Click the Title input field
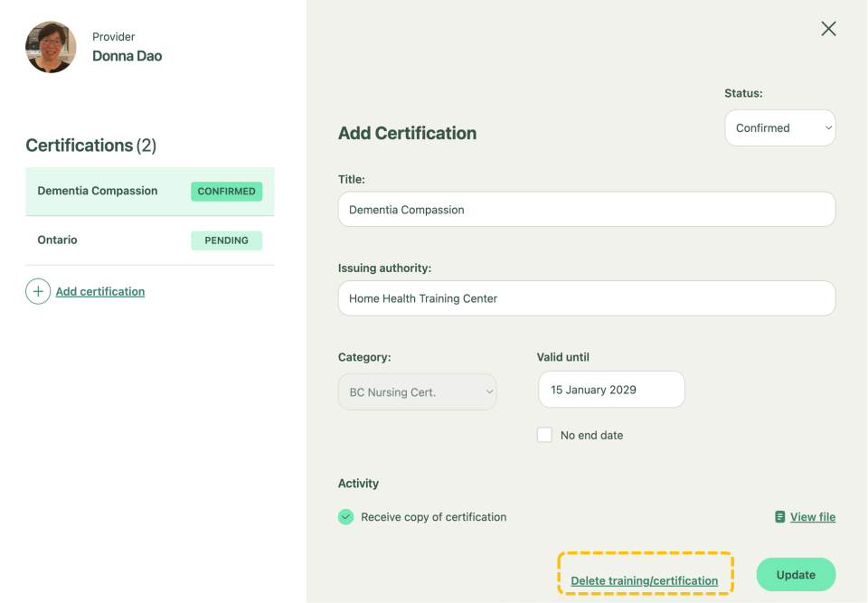The width and height of the screenshot is (868, 603). (x=586, y=210)
